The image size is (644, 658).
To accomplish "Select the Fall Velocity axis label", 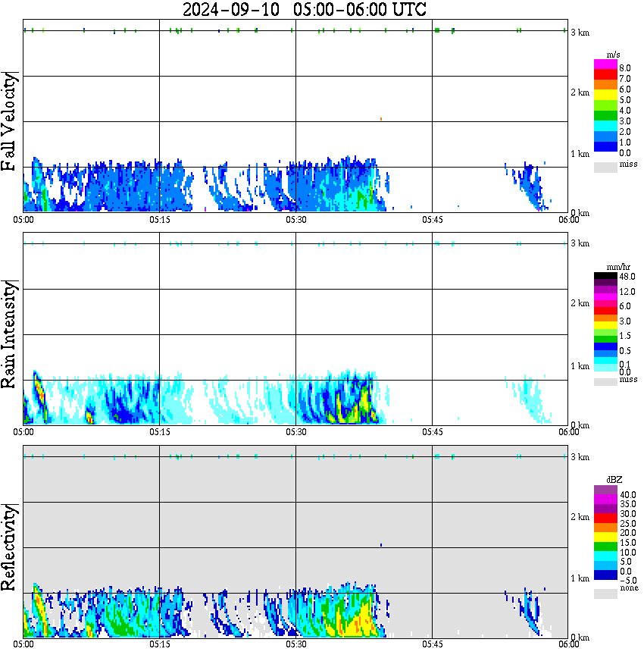I will click(x=8, y=121).
